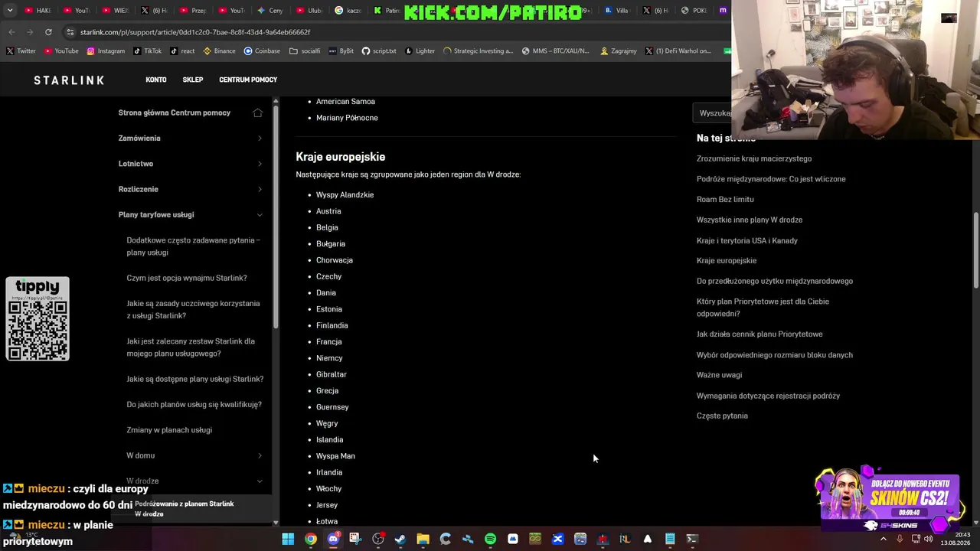The width and height of the screenshot is (980, 551).
Task: Jump to 'Ważne uwagi' section
Action: [x=719, y=375]
